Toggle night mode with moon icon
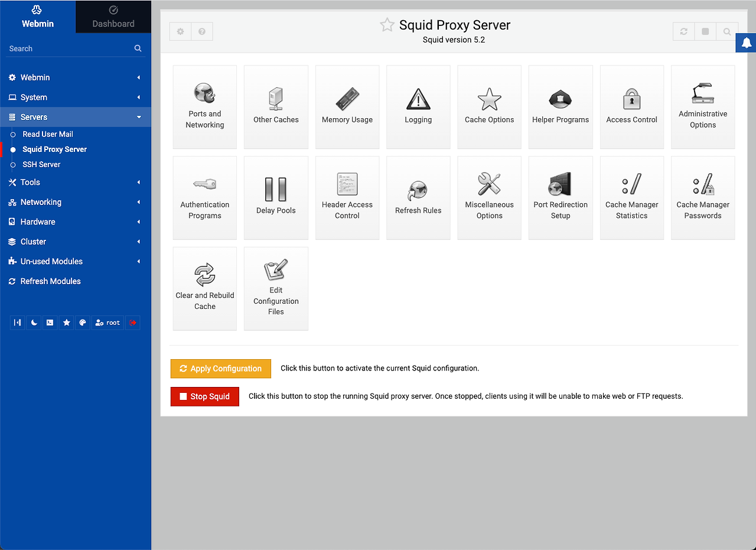 (x=34, y=323)
